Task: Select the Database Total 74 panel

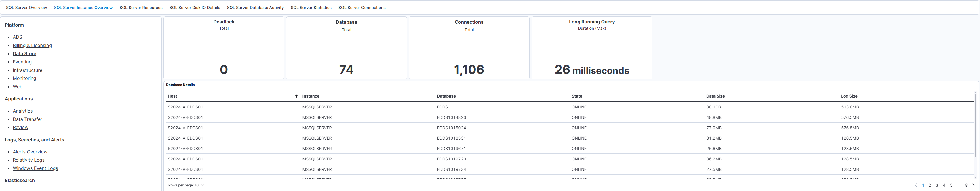Action: point(346,48)
